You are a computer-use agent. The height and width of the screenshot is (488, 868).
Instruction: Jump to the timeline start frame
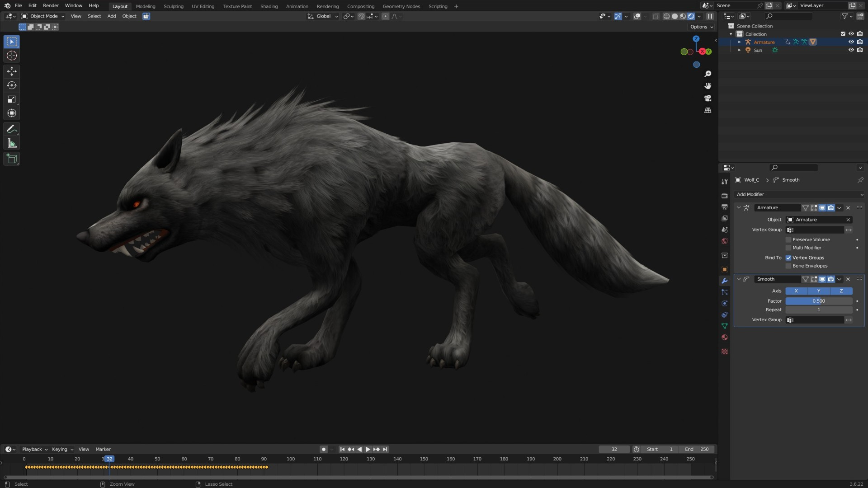[x=342, y=450]
